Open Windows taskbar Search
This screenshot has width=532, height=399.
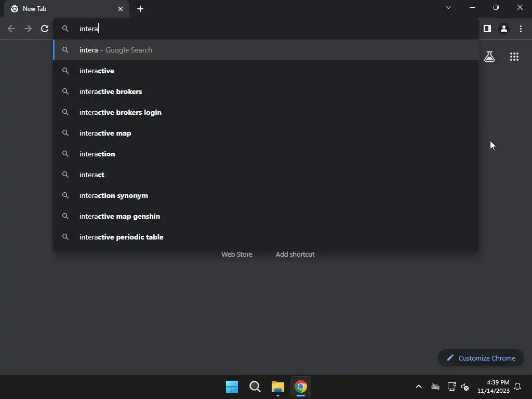tap(255, 387)
